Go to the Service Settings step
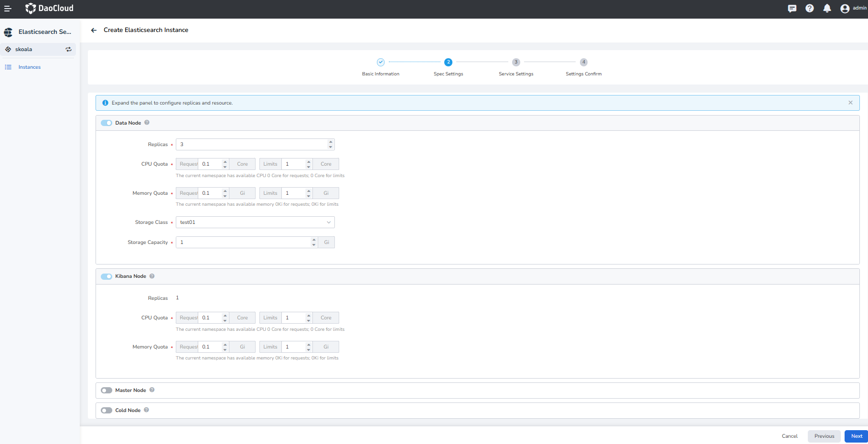 pos(516,62)
